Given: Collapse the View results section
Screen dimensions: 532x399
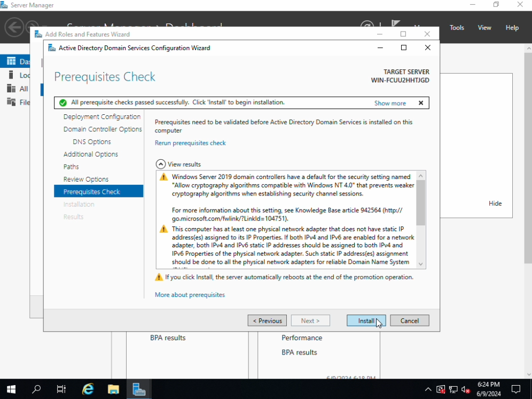Looking at the screenshot, I should (x=160, y=164).
